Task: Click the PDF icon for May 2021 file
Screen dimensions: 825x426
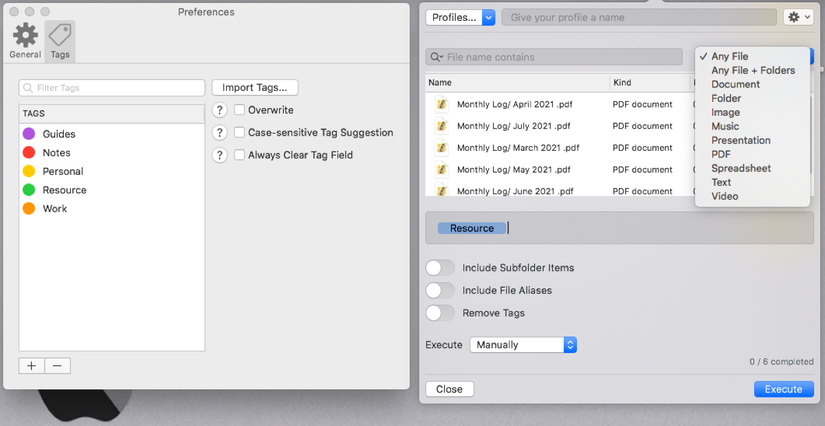Action: point(442,169)
